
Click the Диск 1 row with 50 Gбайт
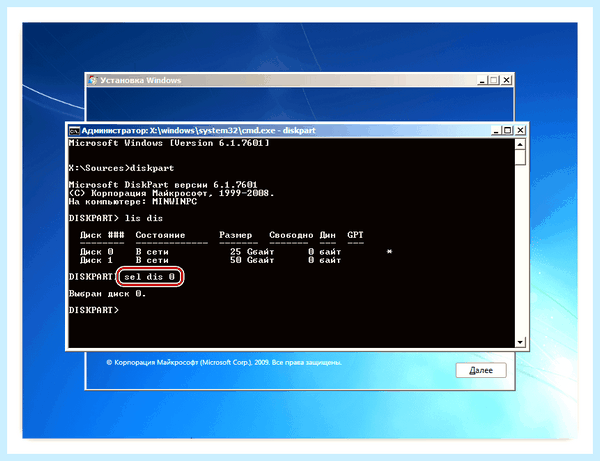pyautogui.click(x=210, y=260)
